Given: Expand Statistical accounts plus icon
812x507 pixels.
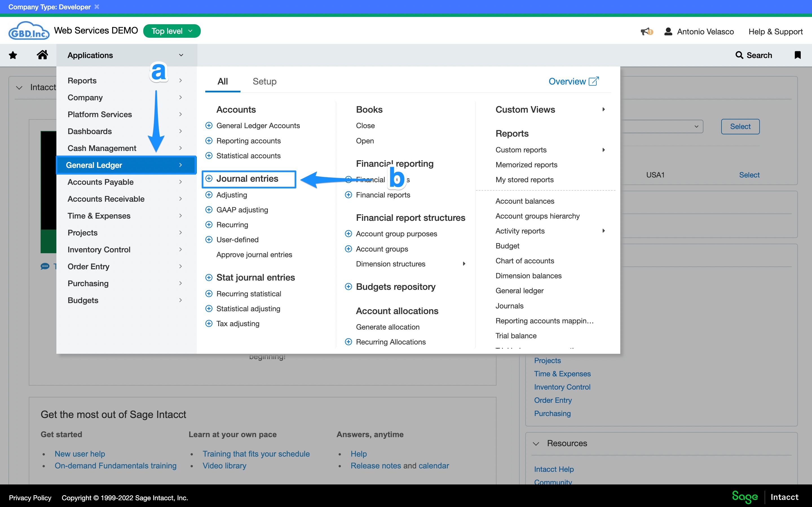Looking at the screenshot, I should (209, 155).
